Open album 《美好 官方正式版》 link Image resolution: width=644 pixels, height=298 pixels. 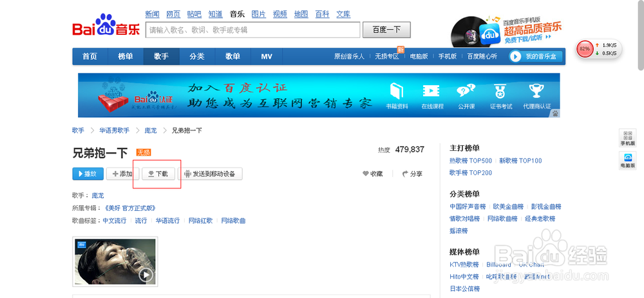point(130,208)
